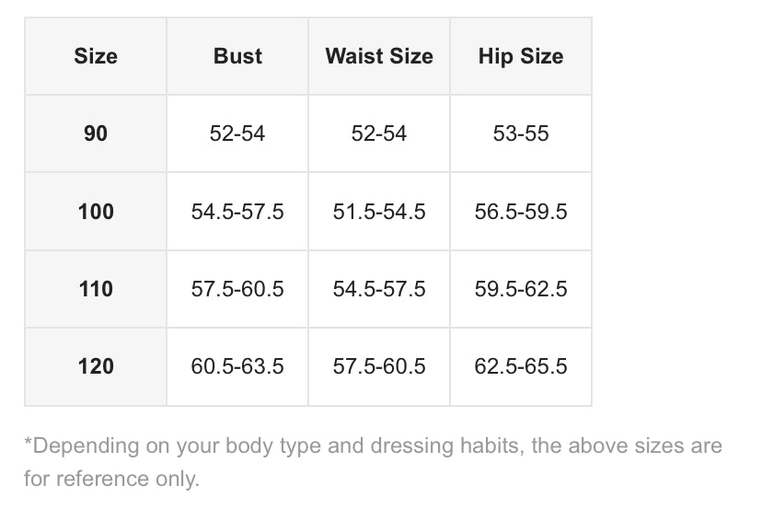This screenshot has width=762, height=532.
Task: Select the size 110 row label
Action: [96, 289]
